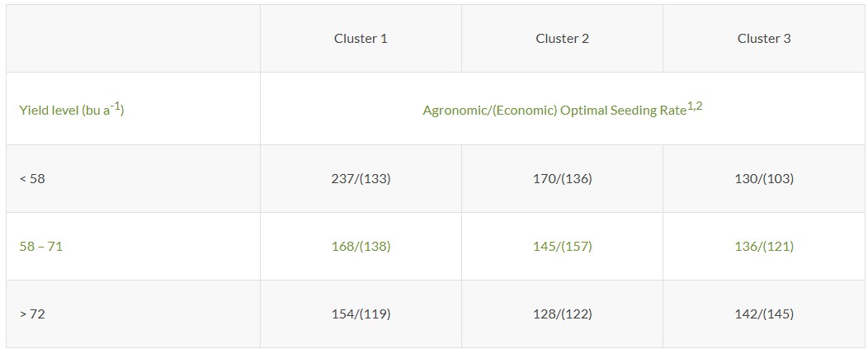This screenshot has height=349, width=868.
Task: Click the superscript -1 in yield label
Action: (115, 106)
